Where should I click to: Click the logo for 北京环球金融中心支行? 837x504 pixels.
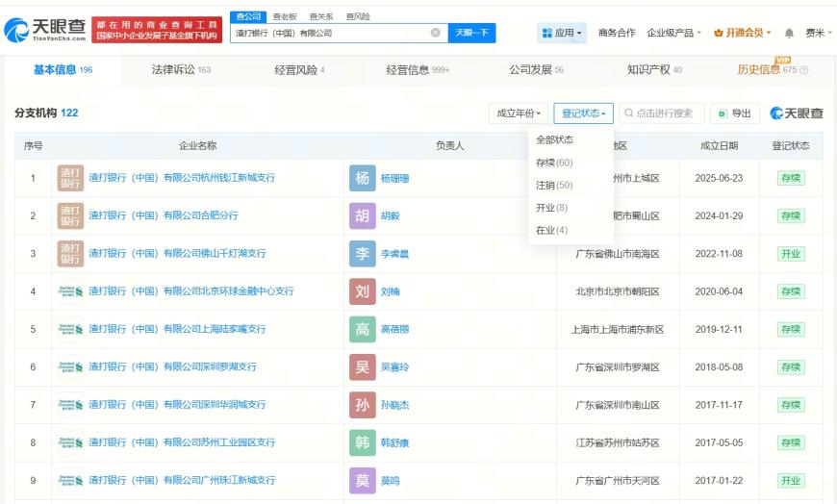[70, 291]
